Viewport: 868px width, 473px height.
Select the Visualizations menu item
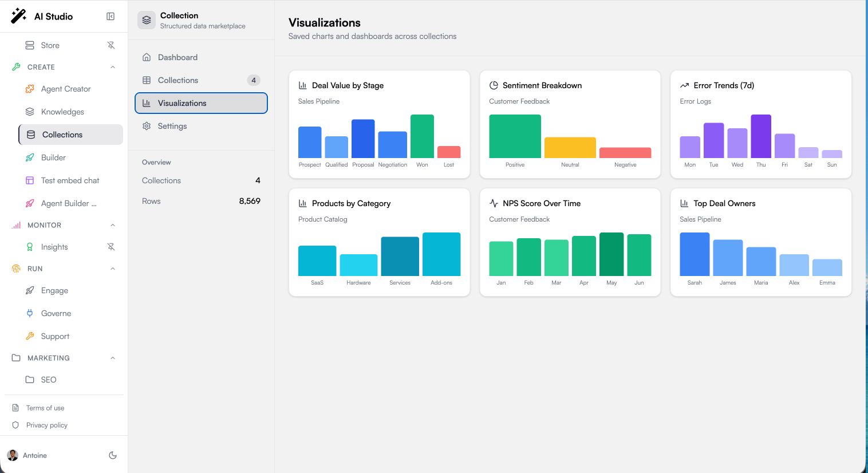(x=201, y=103)
